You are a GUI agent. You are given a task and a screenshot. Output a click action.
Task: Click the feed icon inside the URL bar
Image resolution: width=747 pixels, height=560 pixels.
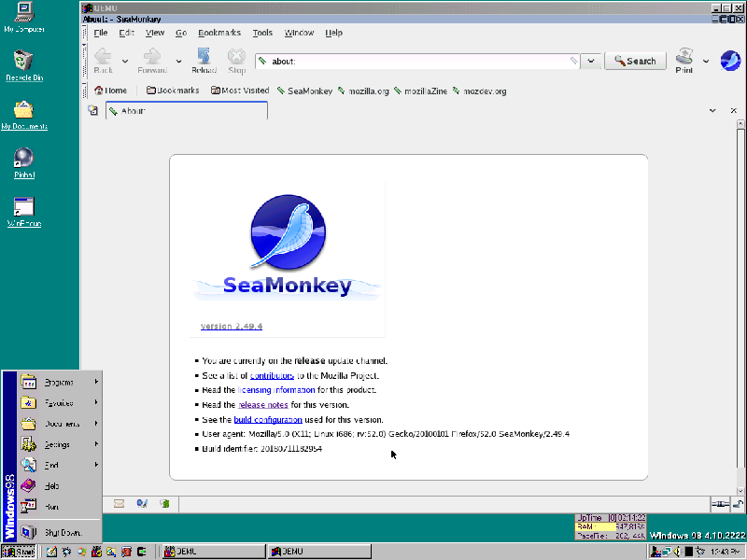tap(574, 61)
